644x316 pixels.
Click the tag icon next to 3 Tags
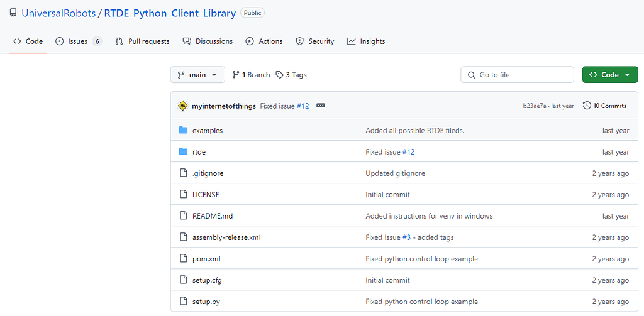(x=279, y=75)
